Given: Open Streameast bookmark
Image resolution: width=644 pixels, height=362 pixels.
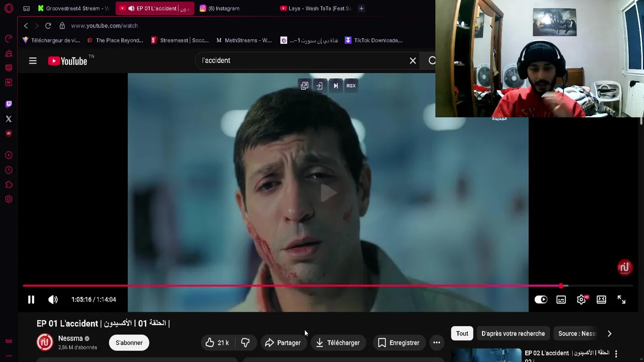Looking at the screenshot, I should click(180, 40).
